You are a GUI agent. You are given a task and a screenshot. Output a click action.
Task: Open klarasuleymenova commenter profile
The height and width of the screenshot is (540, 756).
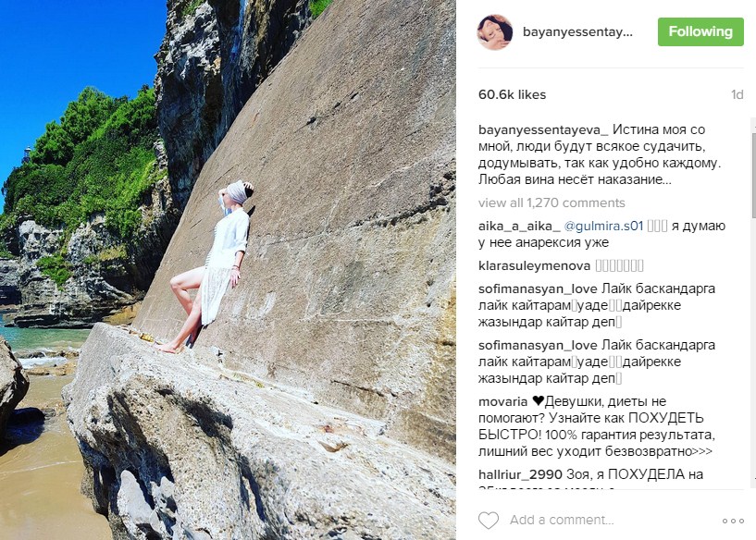(534, 266)
